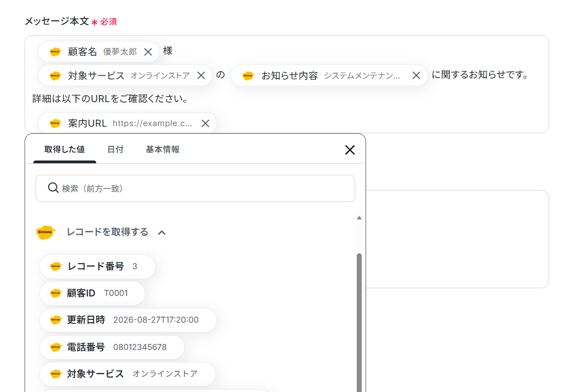Click the value list scrollbar thumb
This screenshot has width=571, height=392.
[359, 323]
